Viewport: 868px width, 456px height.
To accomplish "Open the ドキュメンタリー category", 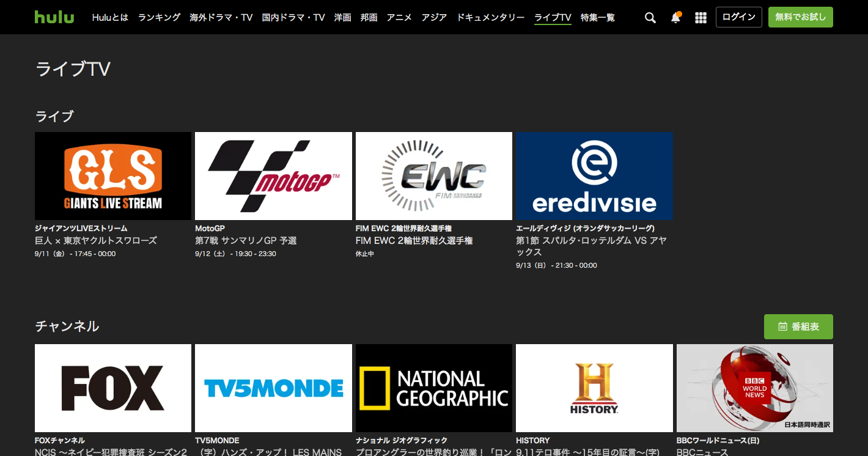I will pos(490,17).
